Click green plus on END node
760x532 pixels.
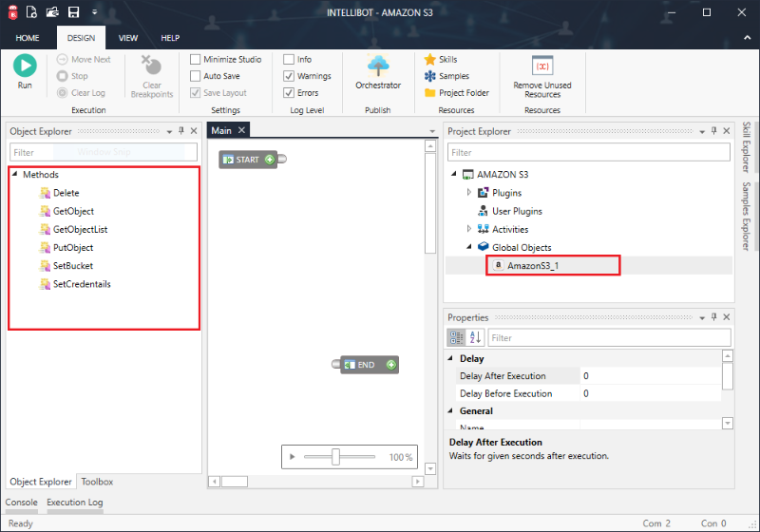391,365
